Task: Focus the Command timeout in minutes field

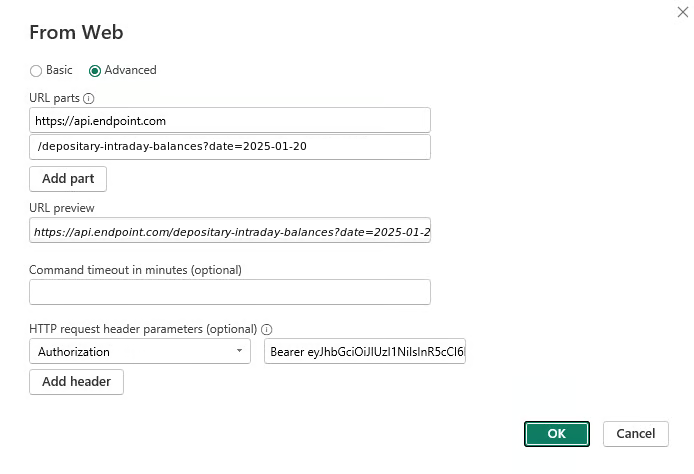Action: point(230,292)
